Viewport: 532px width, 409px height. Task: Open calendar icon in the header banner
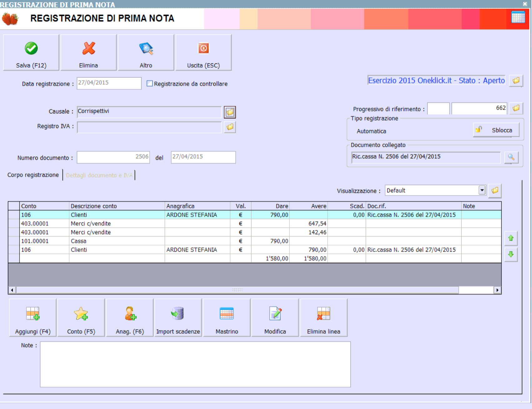click(518, 17)
